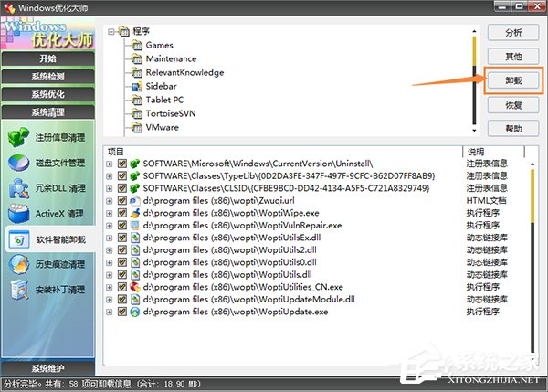Select the TortoiseSVN folder icon
548x392 pixels.
tap(137, 113)
